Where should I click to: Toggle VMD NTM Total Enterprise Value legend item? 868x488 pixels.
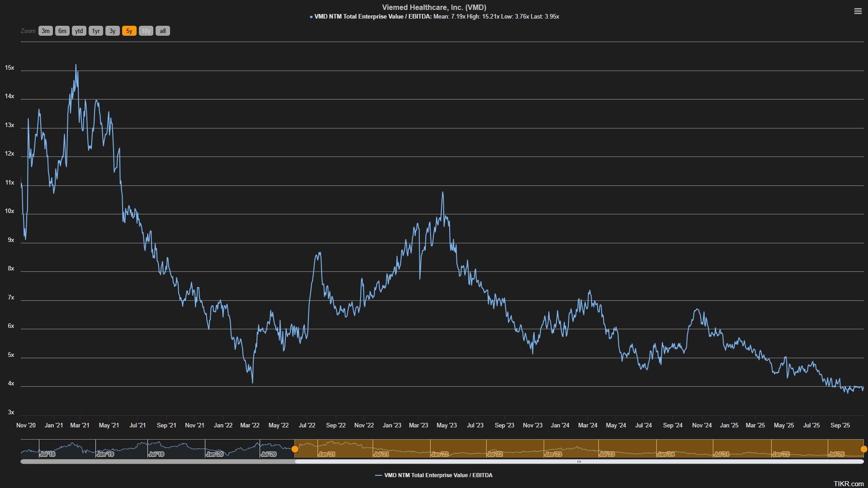434,475
